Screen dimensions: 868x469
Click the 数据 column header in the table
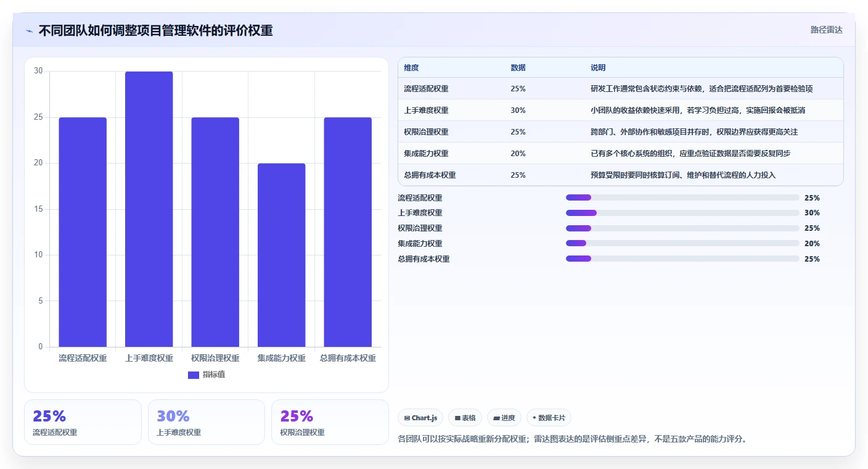click(x=518, y=67)
